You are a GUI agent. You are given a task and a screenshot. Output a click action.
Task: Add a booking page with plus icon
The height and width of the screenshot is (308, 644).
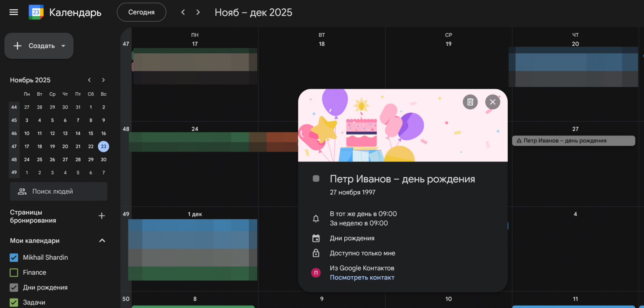[102, 216]
